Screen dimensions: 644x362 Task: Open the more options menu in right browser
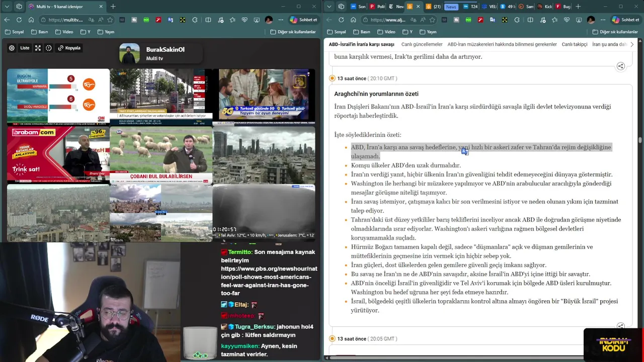602,20
